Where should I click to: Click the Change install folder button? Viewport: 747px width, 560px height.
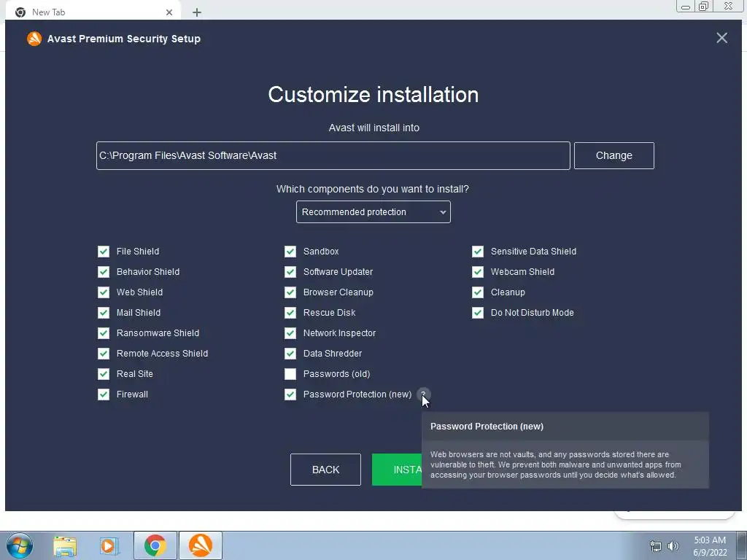point(614,156)
